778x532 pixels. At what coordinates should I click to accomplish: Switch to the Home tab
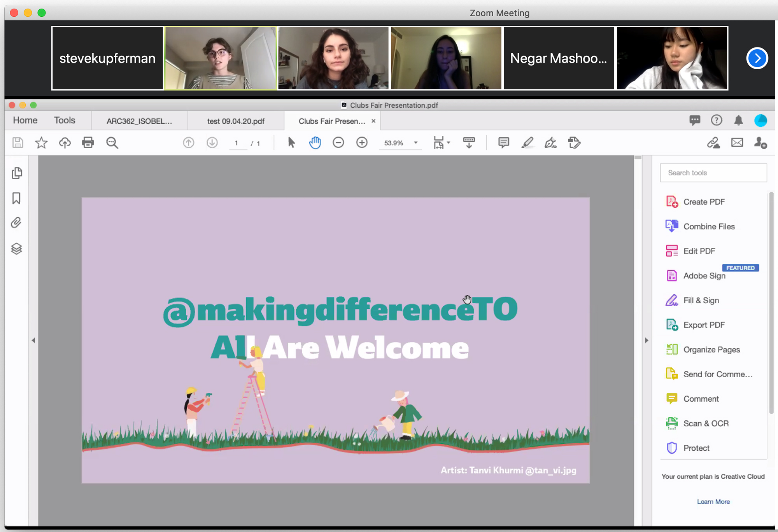point(25,120)
